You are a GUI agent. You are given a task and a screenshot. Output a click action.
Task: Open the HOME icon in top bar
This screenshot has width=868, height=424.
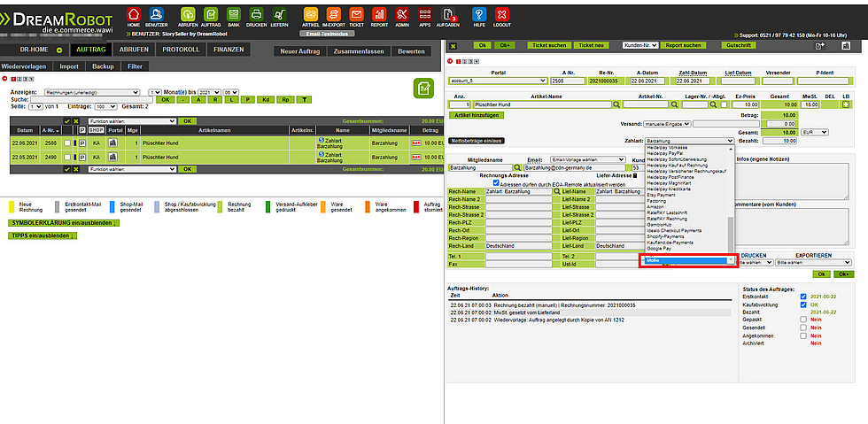tap(134, 14)
